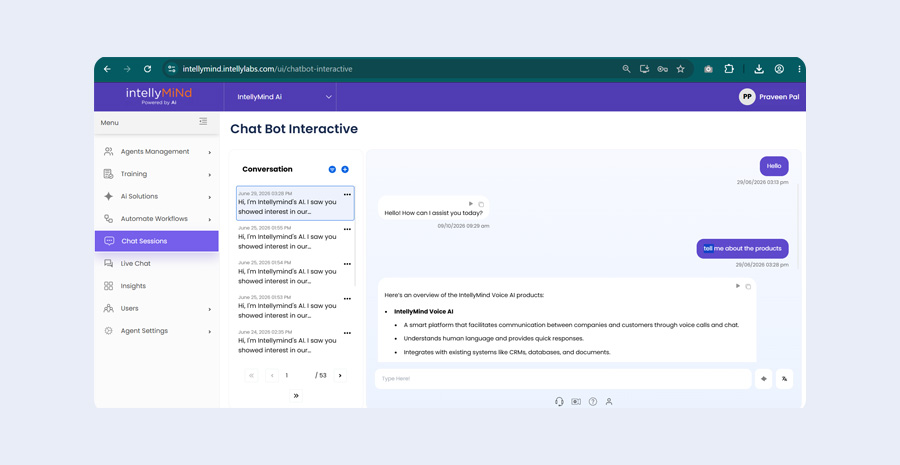Select the June 24 02:35 PM conversation

pos(295,341)
